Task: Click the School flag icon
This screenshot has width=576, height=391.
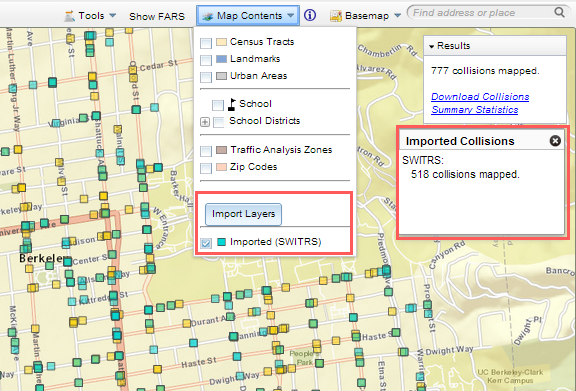Action: point(232,104)
